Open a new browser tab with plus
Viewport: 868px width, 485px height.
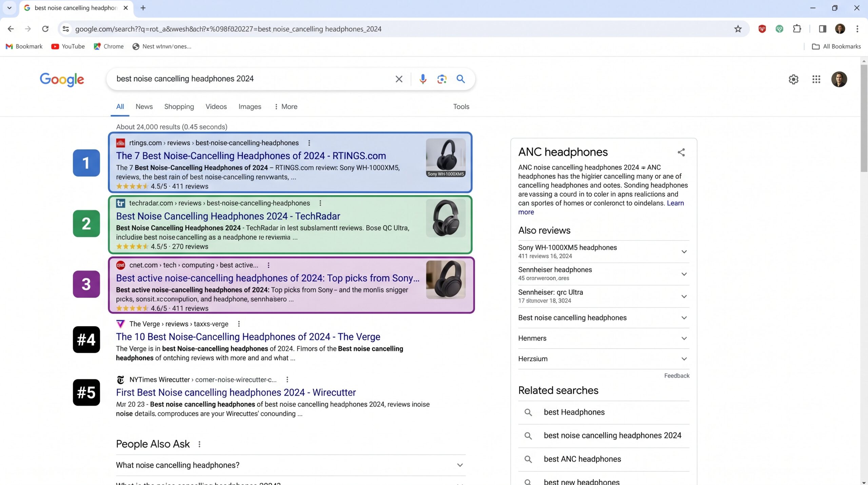(x=143, y=8)
